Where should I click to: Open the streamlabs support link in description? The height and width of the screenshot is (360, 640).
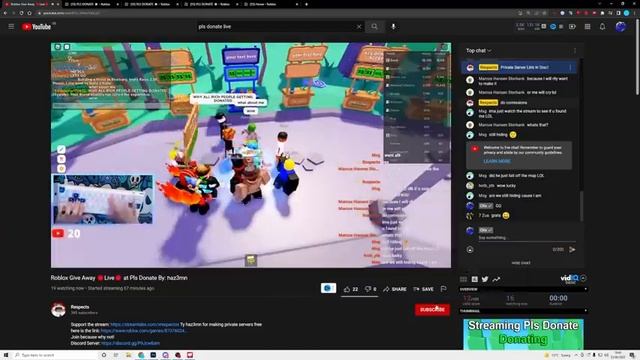pyautogui.click(x=145, y=324)
